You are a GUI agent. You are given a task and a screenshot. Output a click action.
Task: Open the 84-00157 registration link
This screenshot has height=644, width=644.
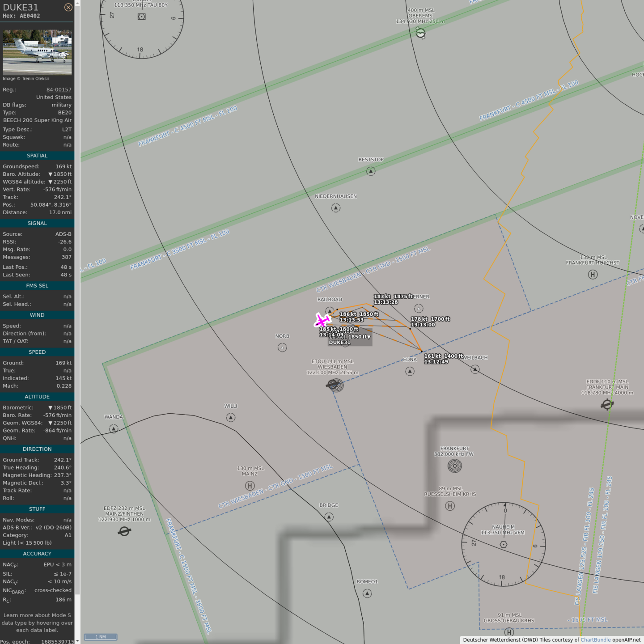click(59, 89)
